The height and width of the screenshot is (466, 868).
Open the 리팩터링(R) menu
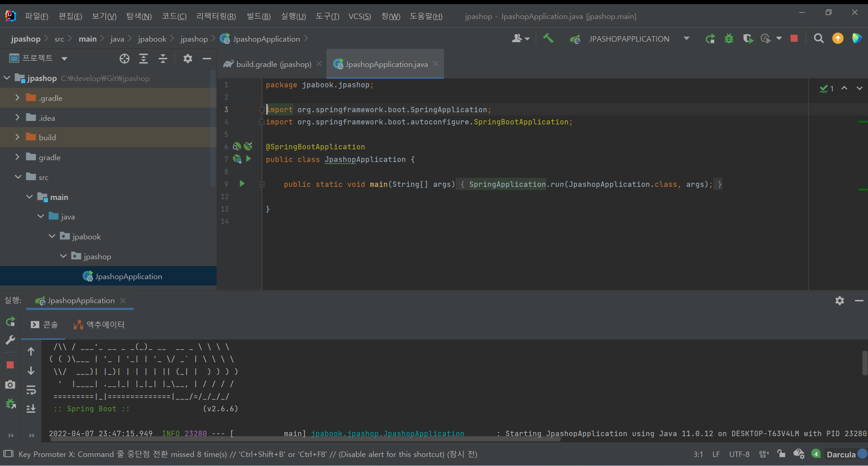pos(216,16)
